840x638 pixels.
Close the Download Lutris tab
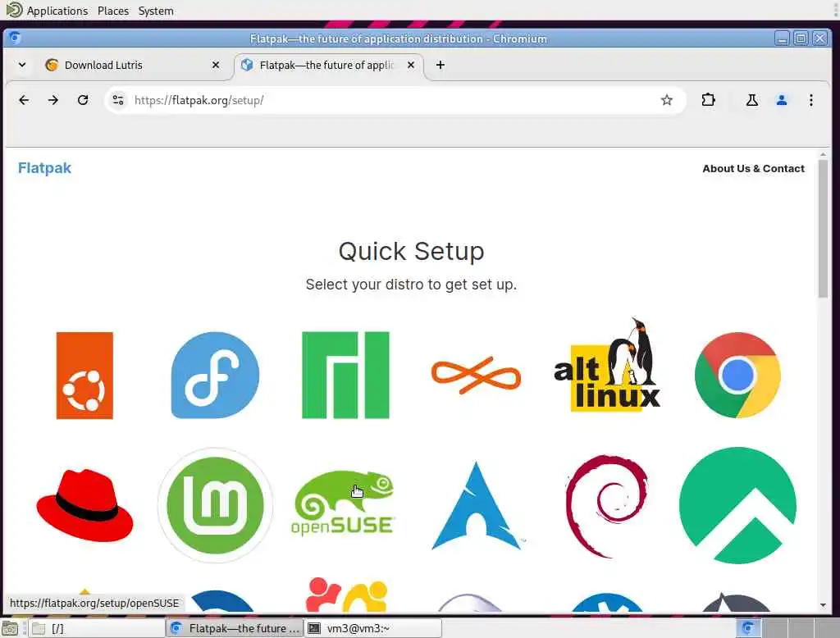coord(216,65)
